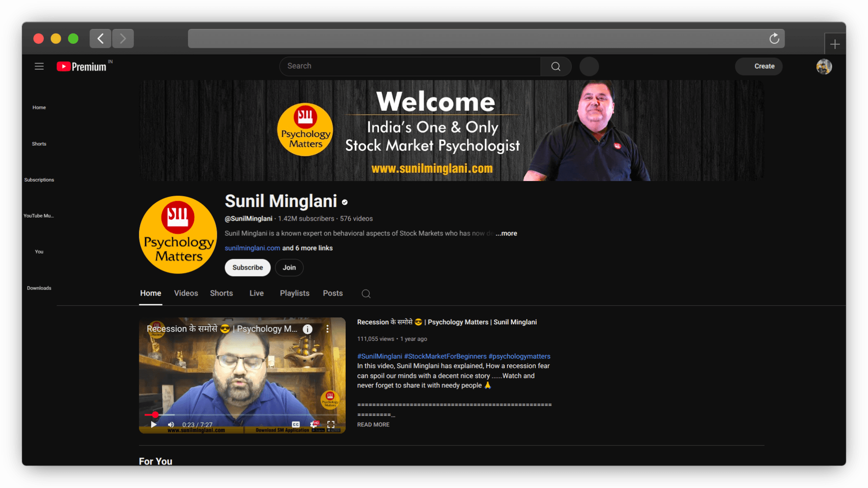
Task: Open the Recession video title link
Action: click(447, 322)
